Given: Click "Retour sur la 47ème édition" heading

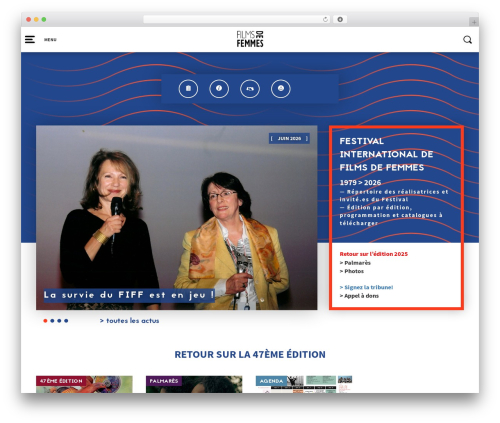Looking at the screenshot, I should (250, 354).
